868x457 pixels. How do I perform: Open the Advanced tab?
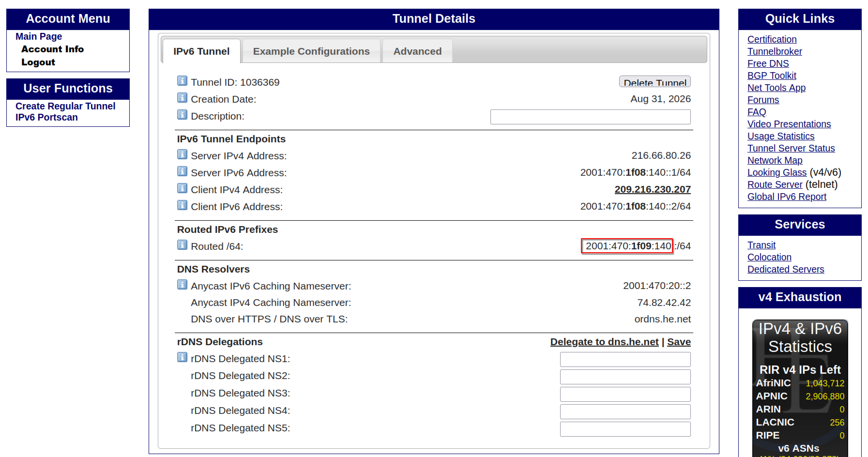[417, 51]
